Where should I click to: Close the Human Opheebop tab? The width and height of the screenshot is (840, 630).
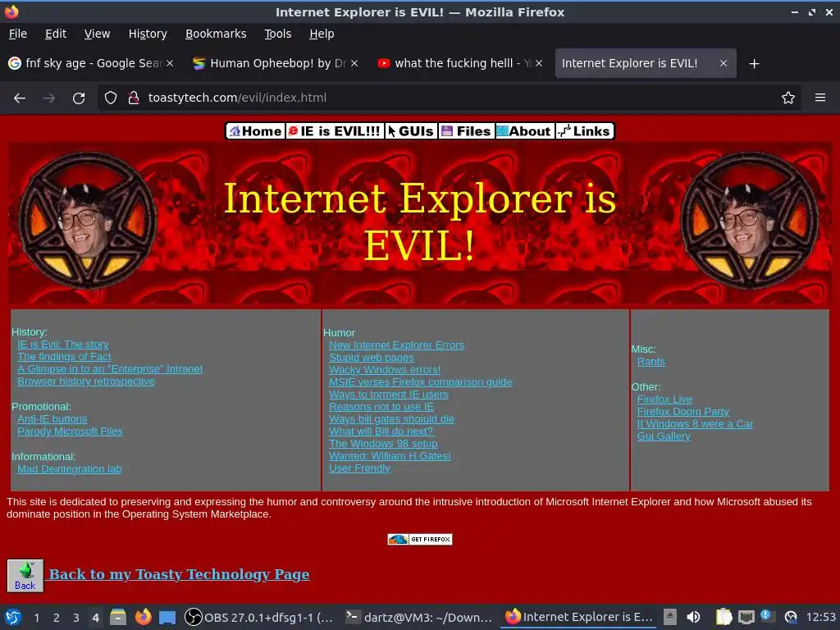[354, 63]
